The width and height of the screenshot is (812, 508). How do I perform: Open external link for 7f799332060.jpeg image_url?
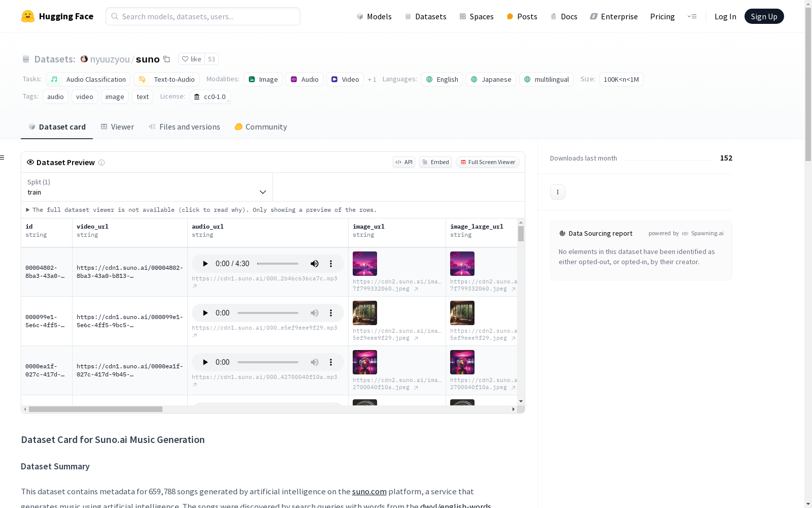(x=416, y=289)
